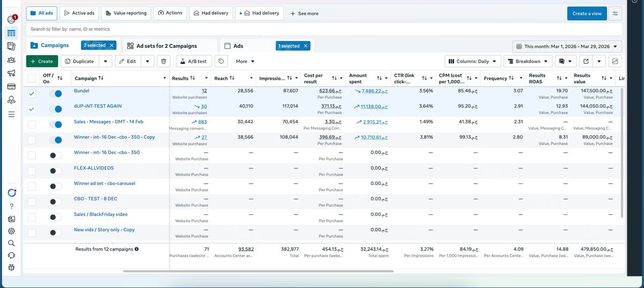This screenshot has width=644, height=288.
Task: Open the Columns: Daily dropdown
Action: (x=473, y=61)
